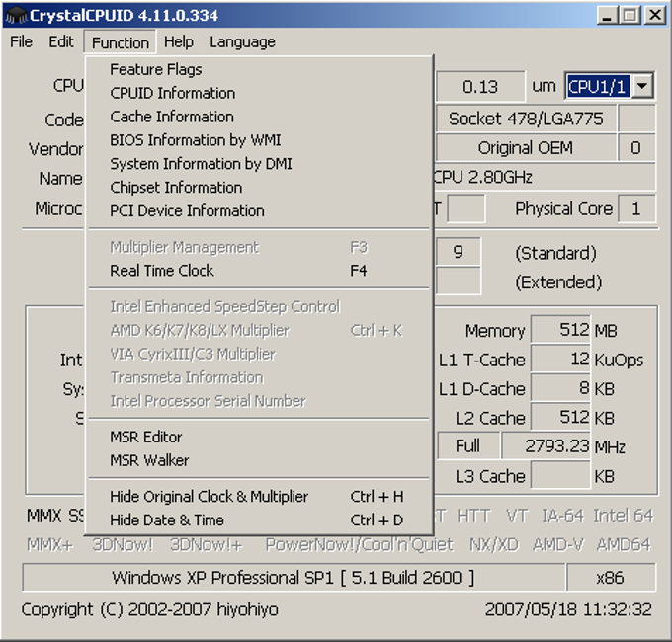672x642 pixels.
Task: Click the AMD64 feature label
Action: click(x=624, y=545)
